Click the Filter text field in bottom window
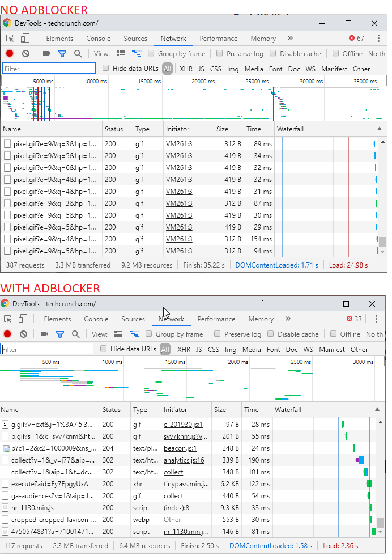The width and height of the screenshot is (392, 560). [x=47, y=349]
